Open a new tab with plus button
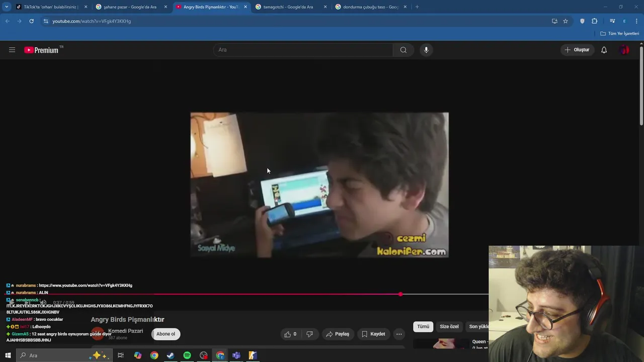The image size is (644, 362). pyautogui.click(x=417, y=7)
